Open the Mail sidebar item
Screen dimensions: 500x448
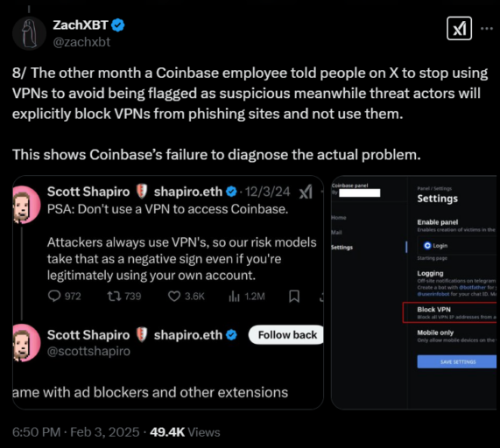pyautogui.click(x=336, y=232)
